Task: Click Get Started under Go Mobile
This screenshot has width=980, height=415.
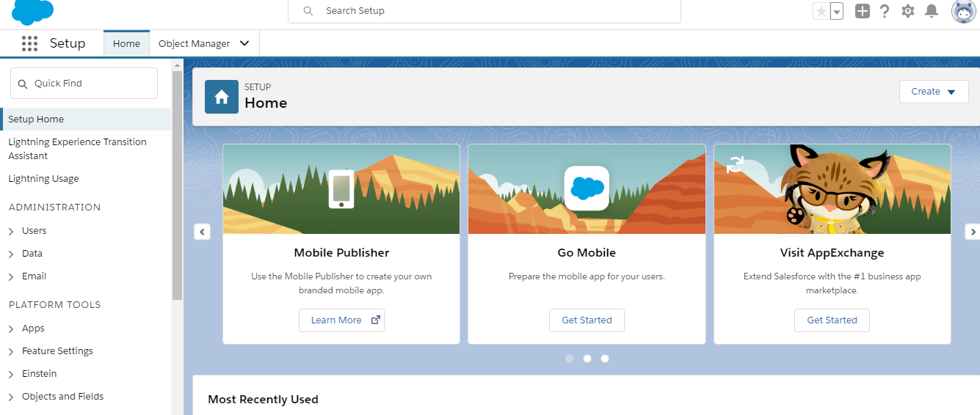Action: click(x=587, y=320)
